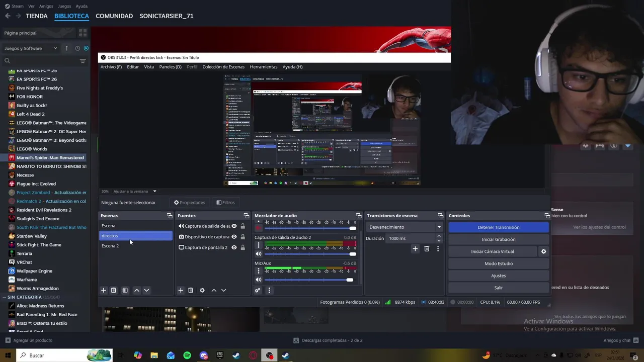Enable Modo Estudio in OBS controls
The height and width of the screenshot is (362, 644).
(499, 263)
